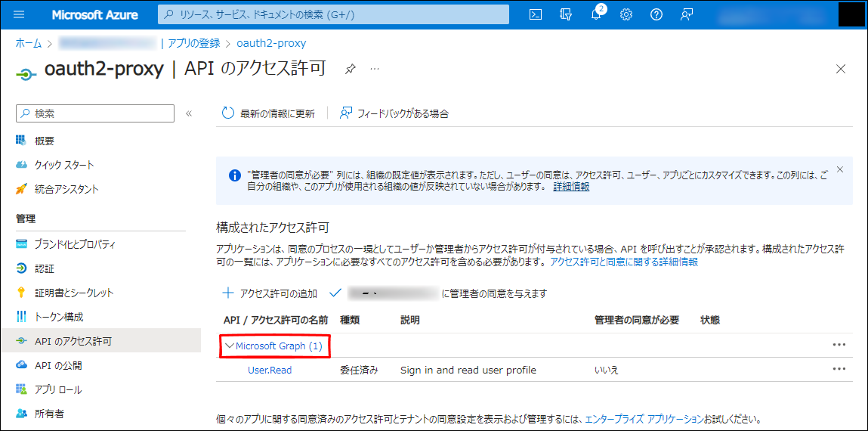Collapse the Microsoft Graph (1) permission group

(273, 346)
